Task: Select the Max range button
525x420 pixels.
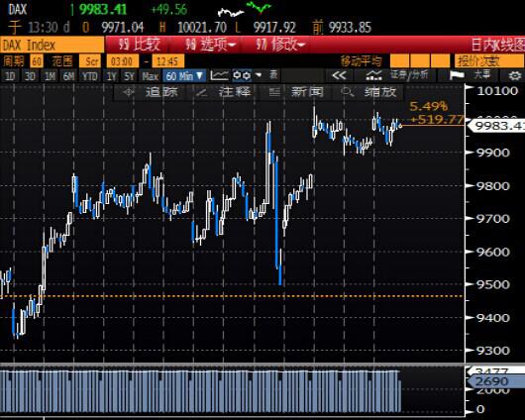Action: tap(151, 76)
